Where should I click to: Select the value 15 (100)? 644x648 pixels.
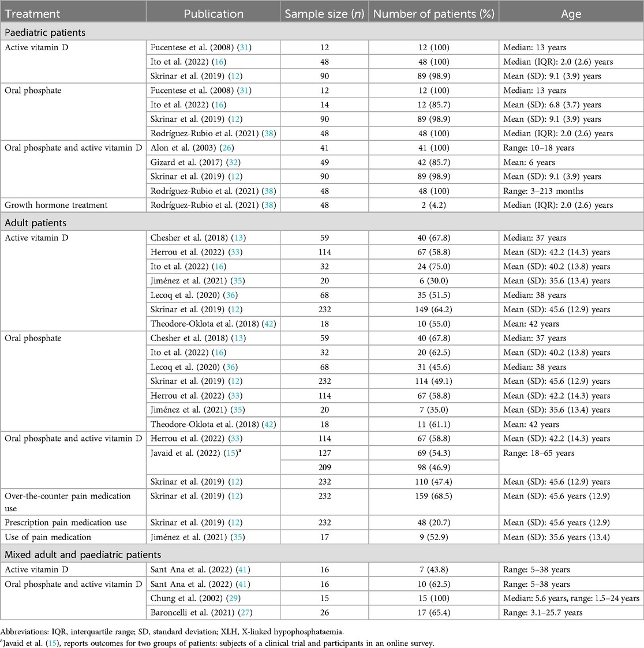433,598
